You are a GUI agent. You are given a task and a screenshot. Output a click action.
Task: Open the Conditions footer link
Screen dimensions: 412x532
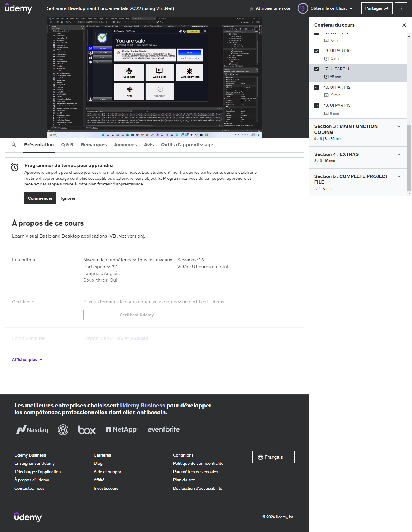click(x=183, y=455)
